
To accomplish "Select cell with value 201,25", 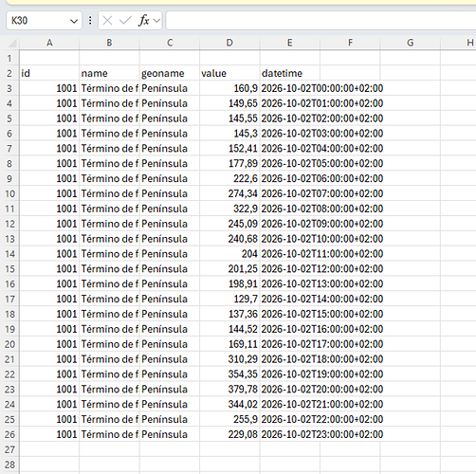I will pyautogui.click(x=229, y=269).
